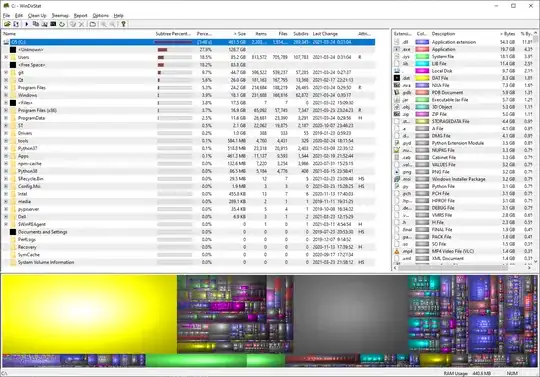Click the .msi installer package icon
The width and height of the screenshot is (540, 377).
(x=397, y=179)
